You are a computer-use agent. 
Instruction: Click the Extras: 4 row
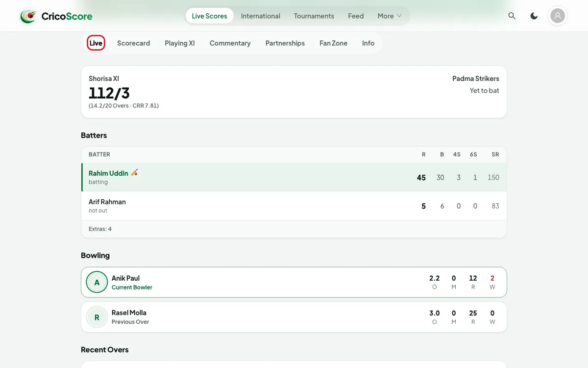click(294, 229)
